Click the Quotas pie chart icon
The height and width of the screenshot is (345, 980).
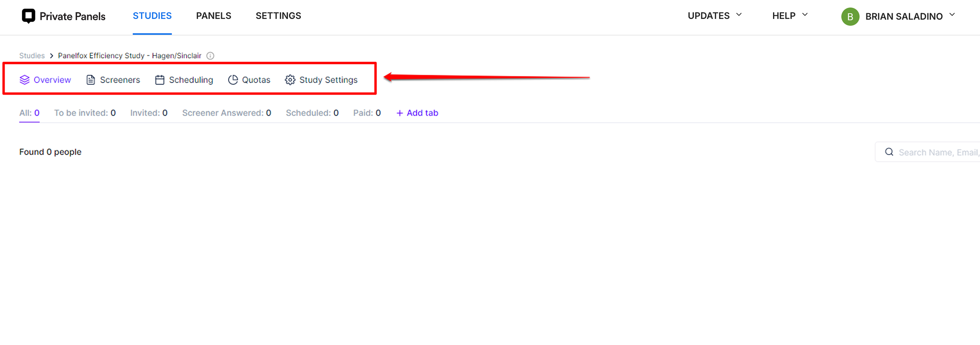click(x=233, y=80)
